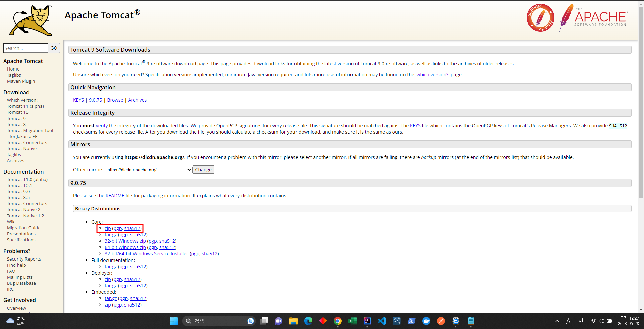Open the Windows Start menu
This screenshot has width=644, height=329.
(174, 321)
